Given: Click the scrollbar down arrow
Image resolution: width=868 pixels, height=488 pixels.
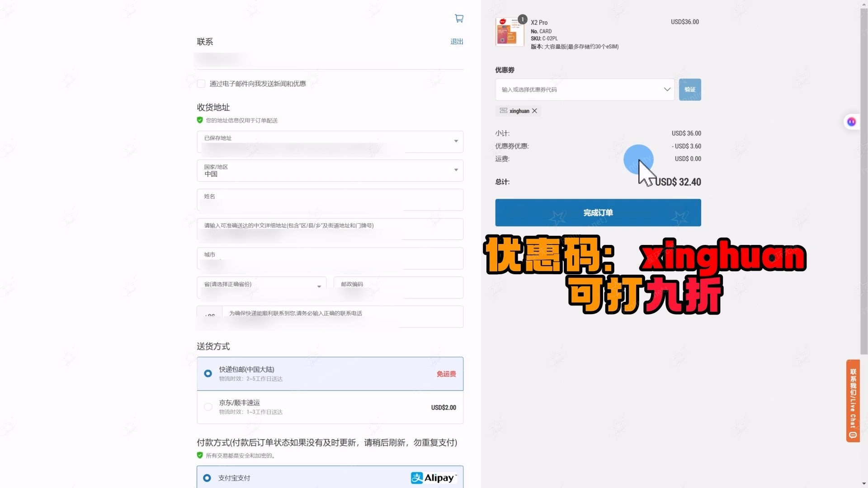Looking at the screenshot, I should (x=863, y=484).
